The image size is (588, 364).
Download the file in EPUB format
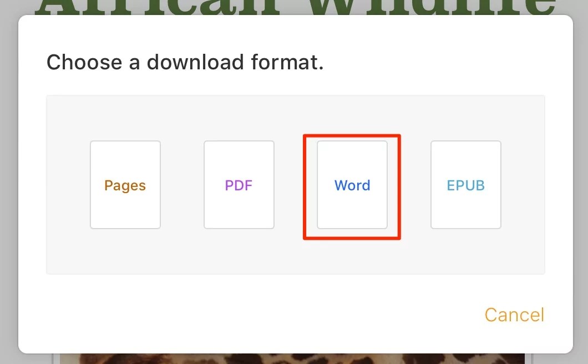[x=465, y=185]
